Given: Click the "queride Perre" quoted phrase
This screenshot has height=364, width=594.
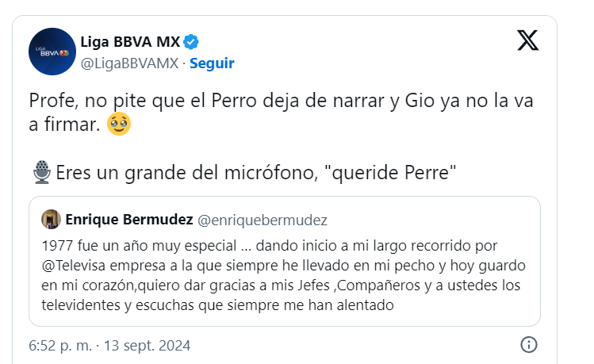Looking at the screenshot, I should click(x=411, y=172).
